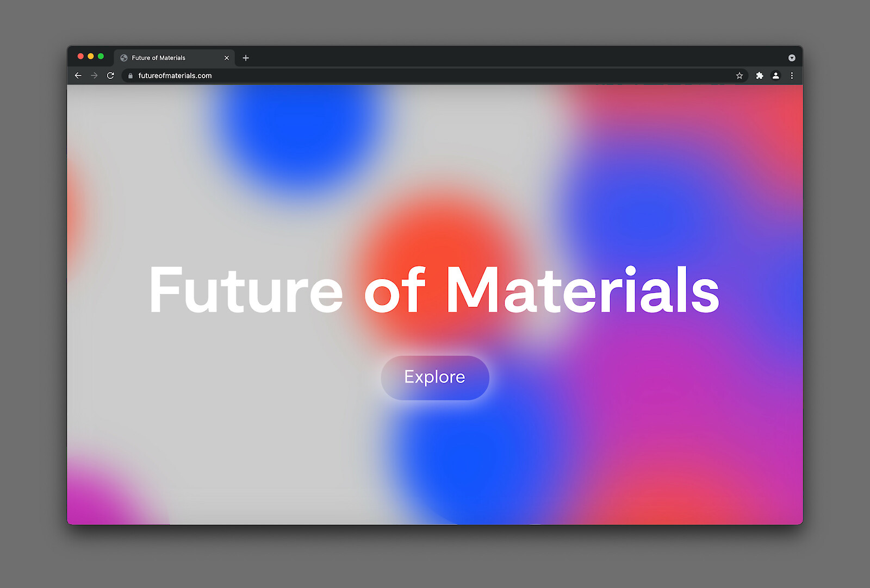This screenshot has width=870, height=588.
Task: Open the browser extensions puzzle icon
Action: [x=759, y=76]
